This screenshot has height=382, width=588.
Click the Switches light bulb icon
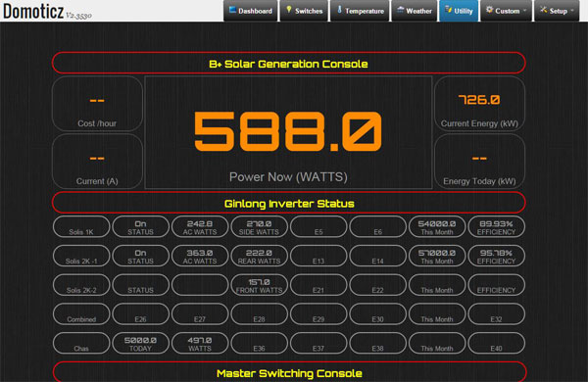click(289, 10)
